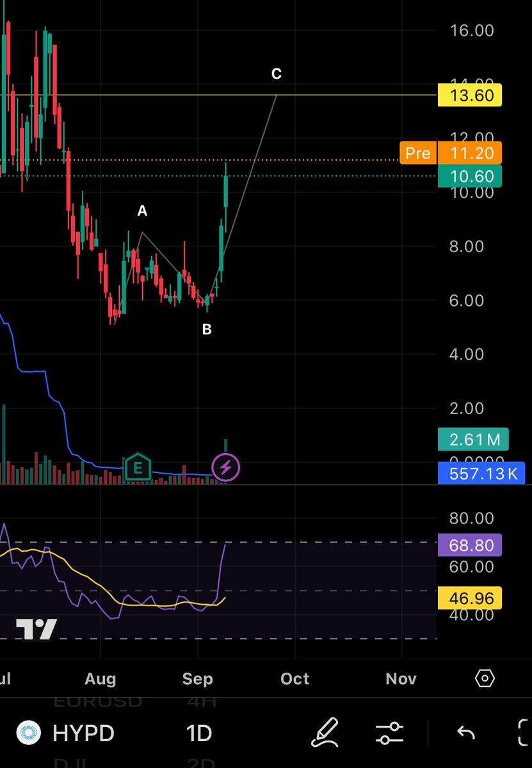
Task: Tap the camera screenshot icon in the toolbar
Action: click(524, 733)
